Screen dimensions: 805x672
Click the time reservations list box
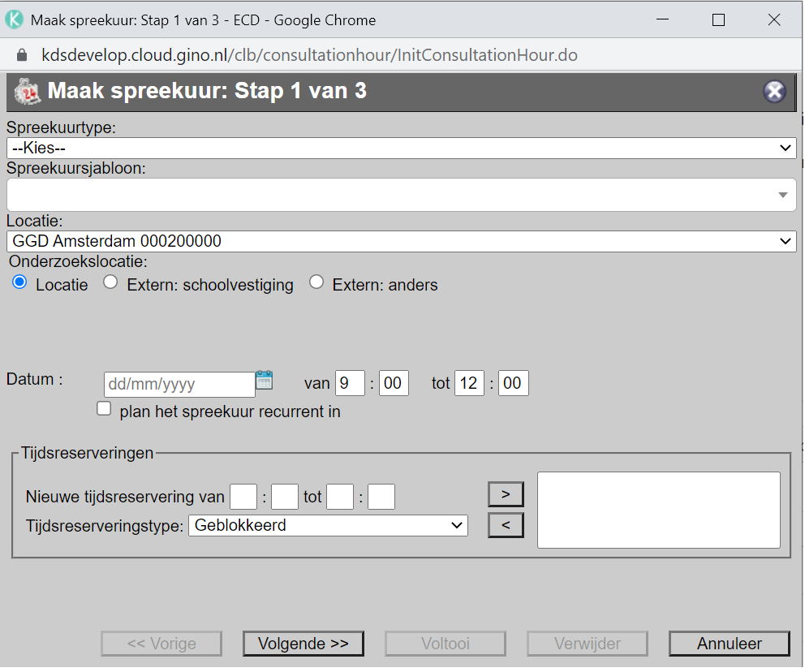click(658, 510)
